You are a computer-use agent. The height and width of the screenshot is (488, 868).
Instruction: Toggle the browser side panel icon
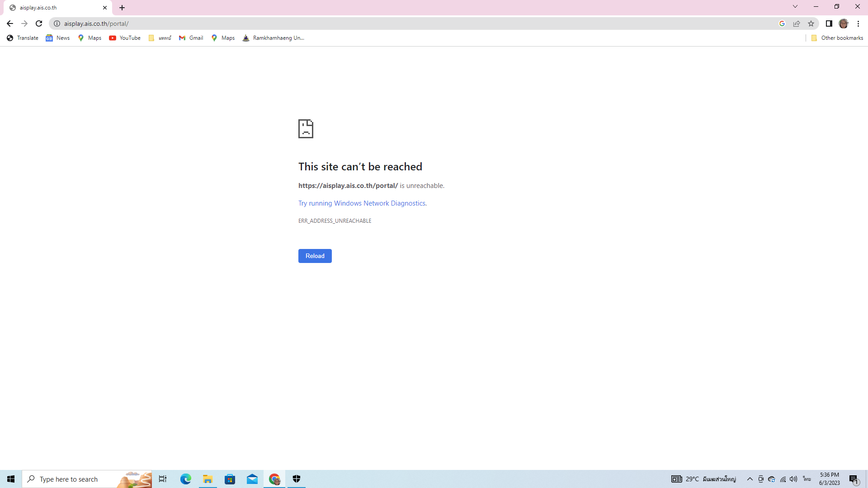tap(829, 23)
